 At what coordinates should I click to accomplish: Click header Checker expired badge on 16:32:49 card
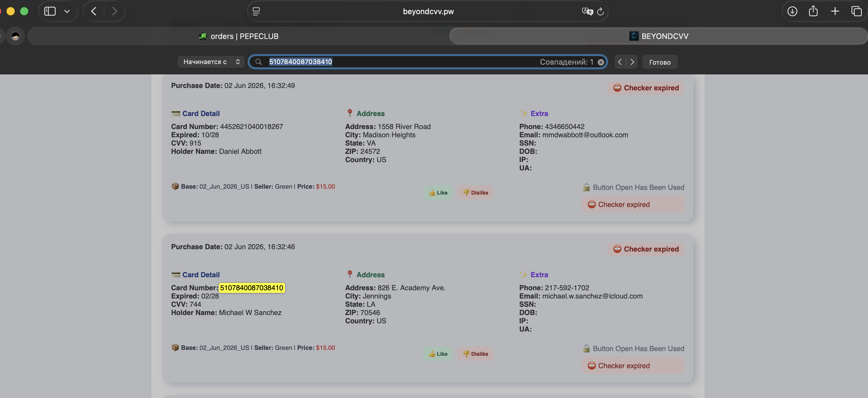(646, 88)
